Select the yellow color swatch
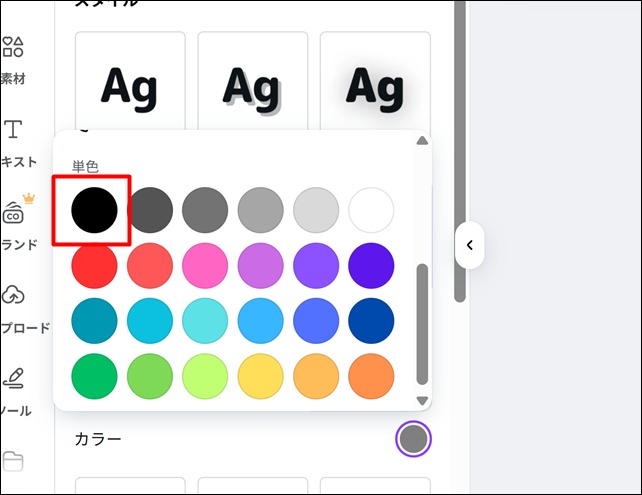 point(260,375)
